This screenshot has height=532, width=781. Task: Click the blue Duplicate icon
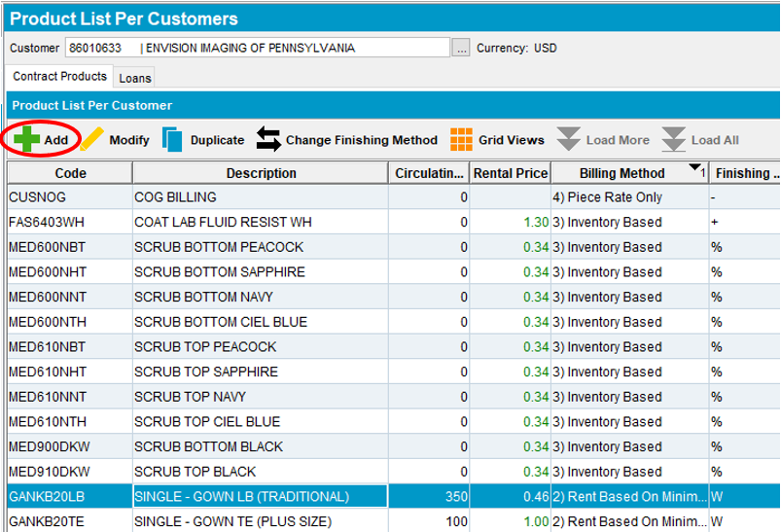(173, 140)
